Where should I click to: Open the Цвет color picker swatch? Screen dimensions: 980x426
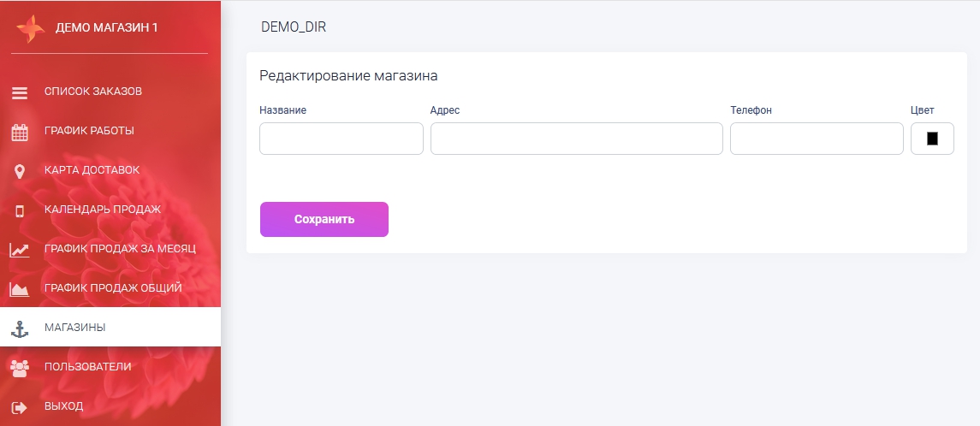coord(932,139)
